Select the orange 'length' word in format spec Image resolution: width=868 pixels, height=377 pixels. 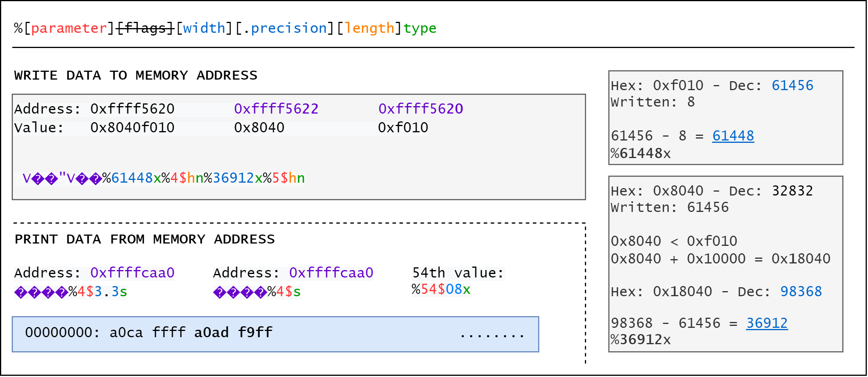click(370, 28)
